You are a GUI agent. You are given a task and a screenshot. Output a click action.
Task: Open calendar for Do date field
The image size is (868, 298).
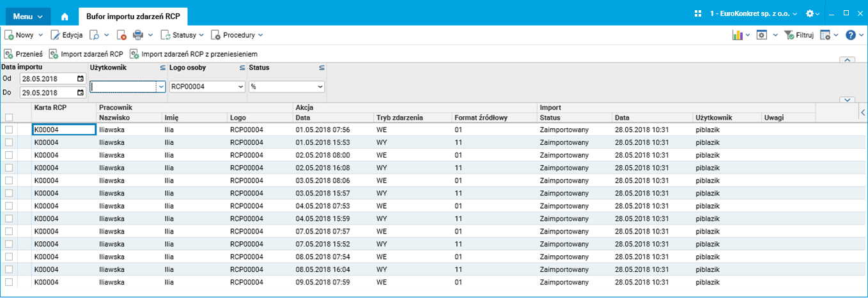(80, 93)
